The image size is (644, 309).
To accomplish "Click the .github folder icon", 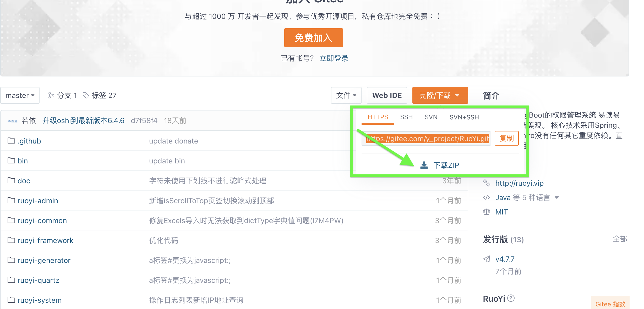I will (11, 141).
